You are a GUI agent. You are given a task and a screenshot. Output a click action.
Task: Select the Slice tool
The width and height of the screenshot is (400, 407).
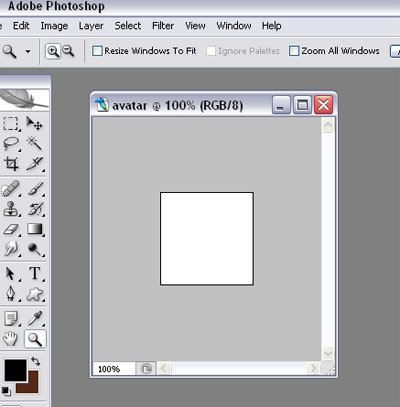point(34,164)
